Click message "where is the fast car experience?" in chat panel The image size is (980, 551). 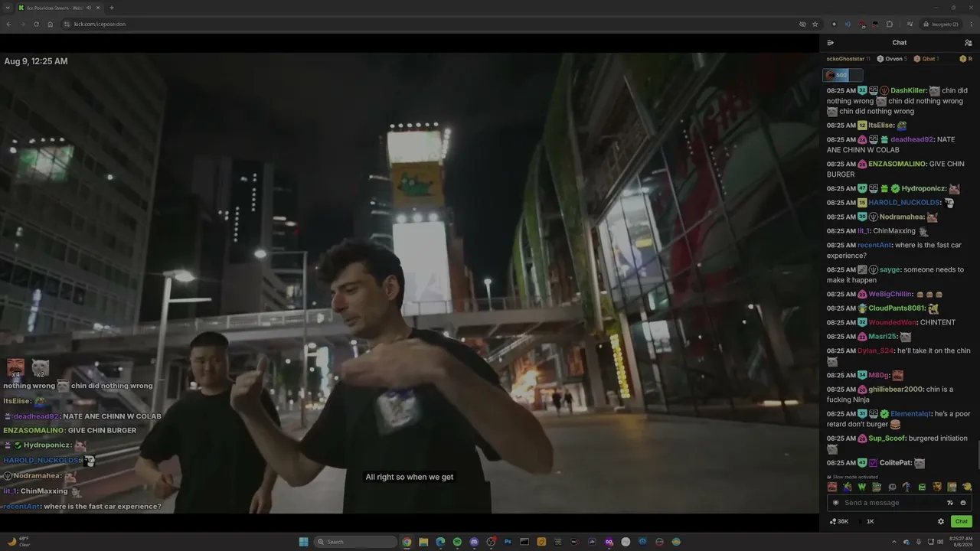click(894, 250)
